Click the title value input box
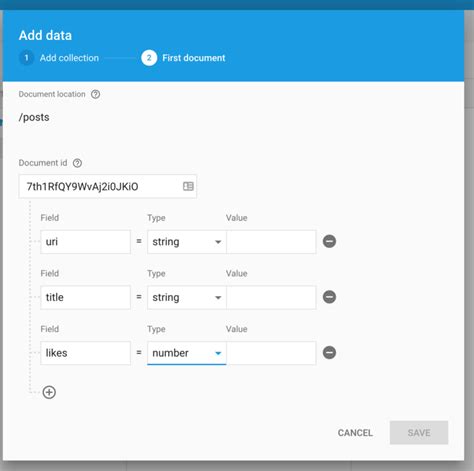 pyautogui.click(x=271, y=297)
